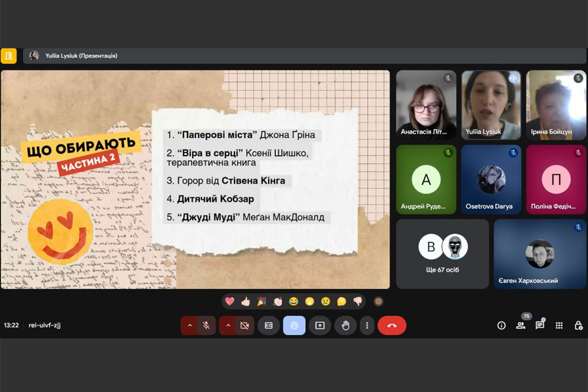Open the three-dots more options menu
588x392 pixels.
367,325
